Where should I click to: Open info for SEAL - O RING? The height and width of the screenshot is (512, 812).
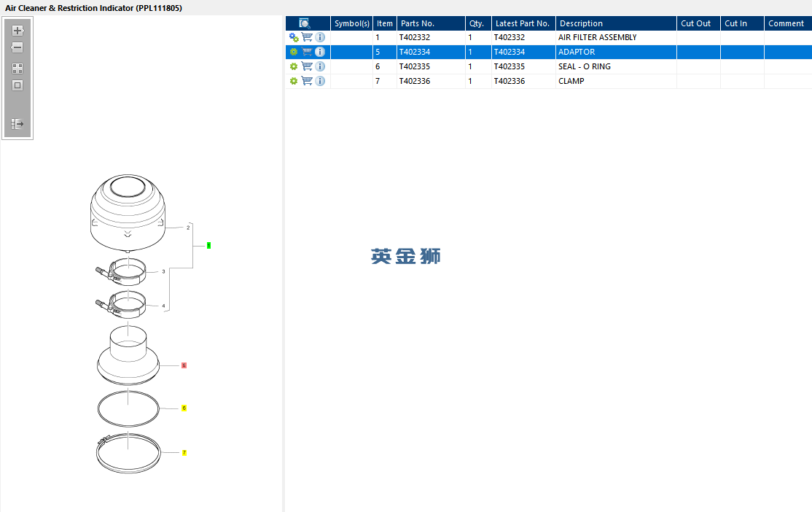320,66
